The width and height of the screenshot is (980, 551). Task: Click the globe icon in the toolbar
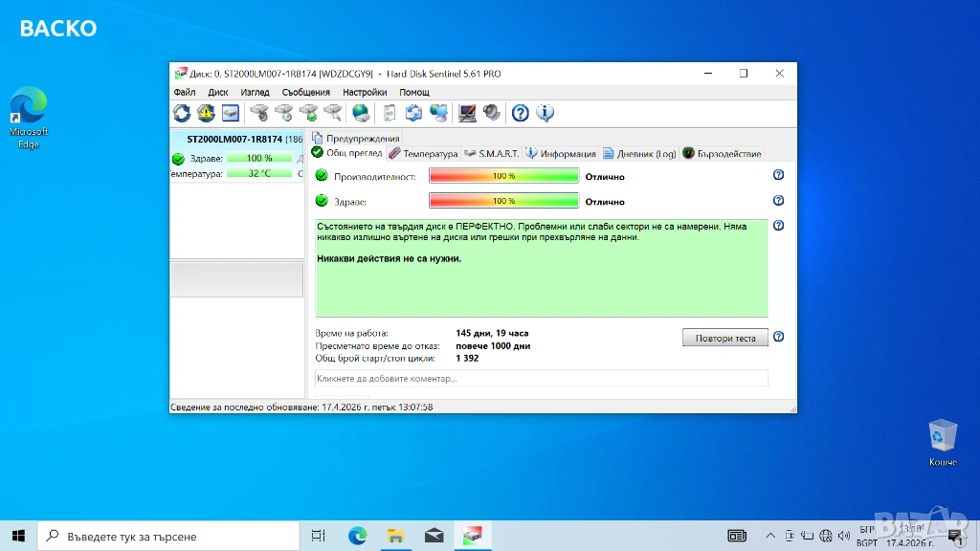point(361,113)
